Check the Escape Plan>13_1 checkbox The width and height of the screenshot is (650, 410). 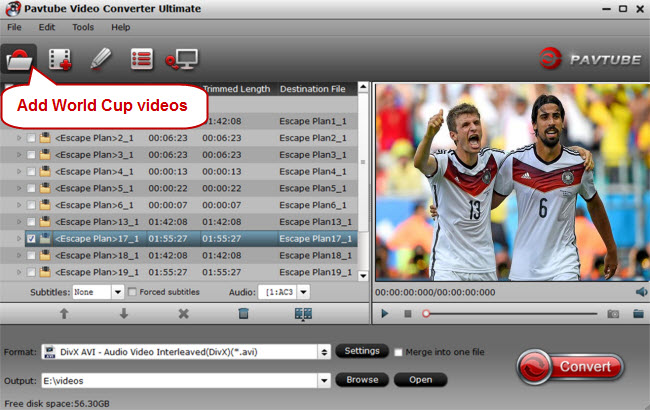31,222
